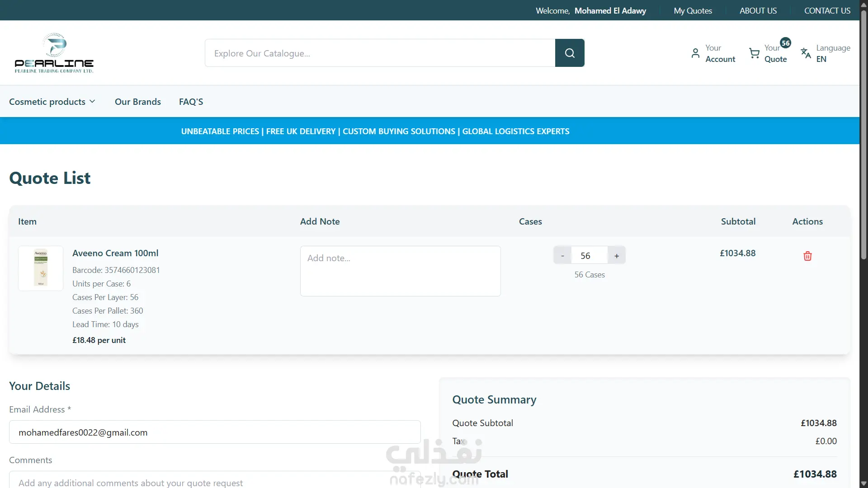Image resolution: width=868 pixels, height=488 pixels.
Task: Increase Aveeno Cream cases with plus
Action: (x=617, y=256)
